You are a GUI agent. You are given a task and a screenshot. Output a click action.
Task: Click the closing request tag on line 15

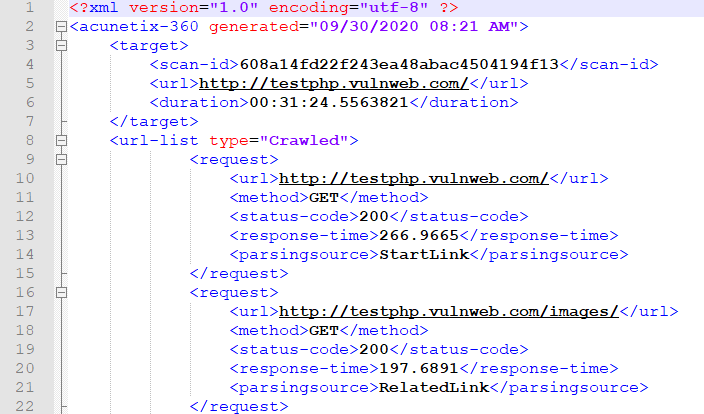click(x=239, y=273)
